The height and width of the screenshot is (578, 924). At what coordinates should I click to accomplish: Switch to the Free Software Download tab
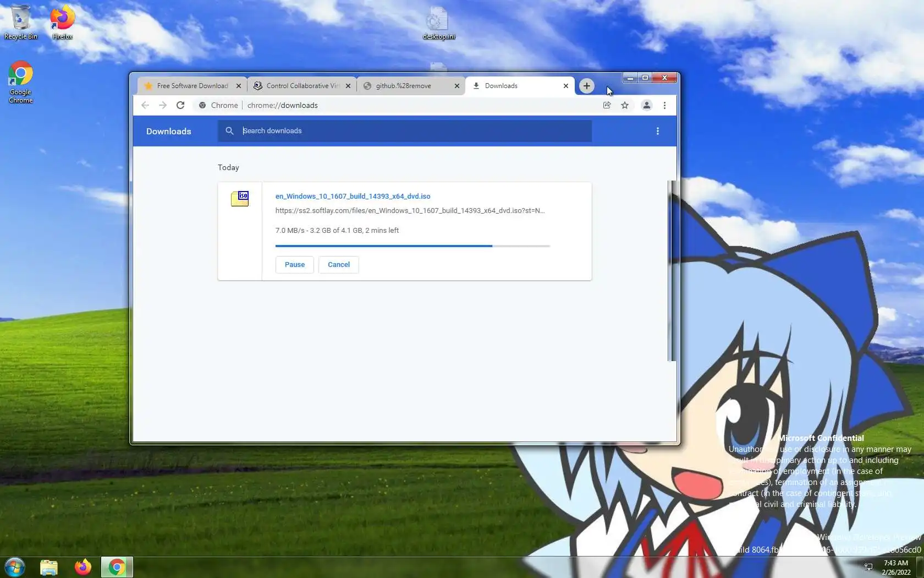192,86
